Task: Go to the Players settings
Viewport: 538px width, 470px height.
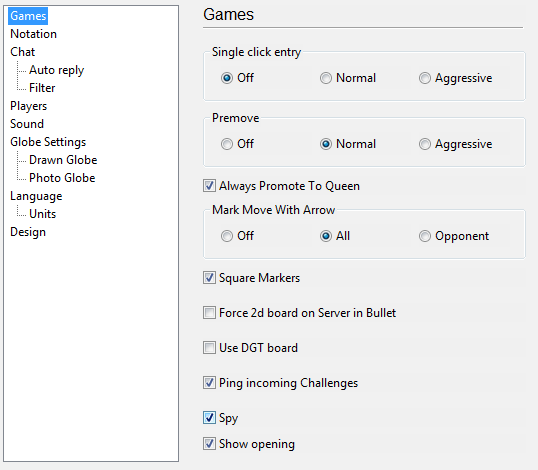Action: (28, 106)
